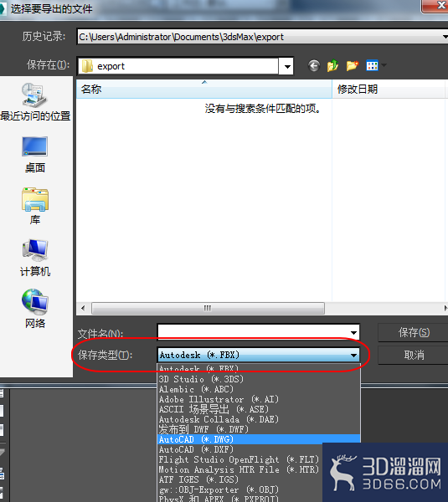Open the 桌面 desktop shortcut
The height and width of the screenshot is (502, 448).
[x=35, y=155]
